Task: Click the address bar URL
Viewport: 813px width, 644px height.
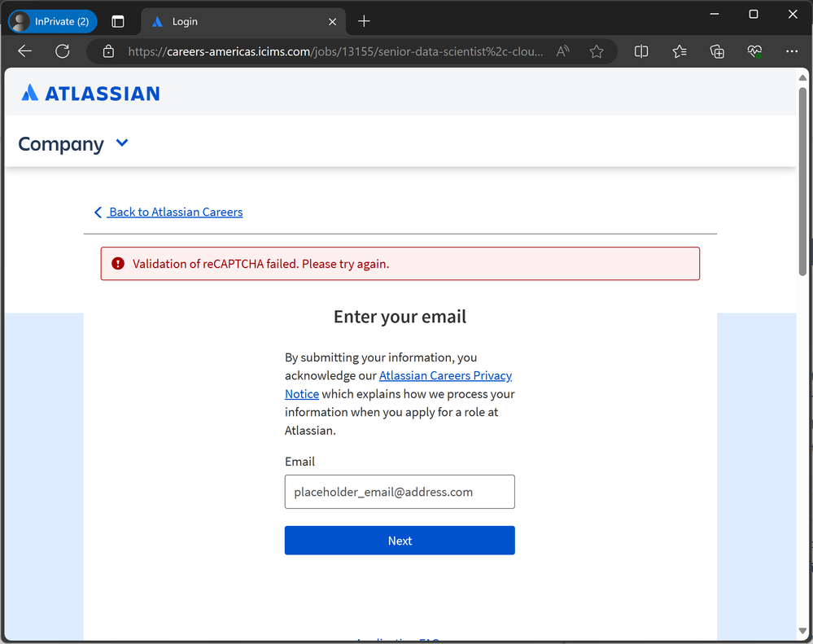Action: coord(335,51)
